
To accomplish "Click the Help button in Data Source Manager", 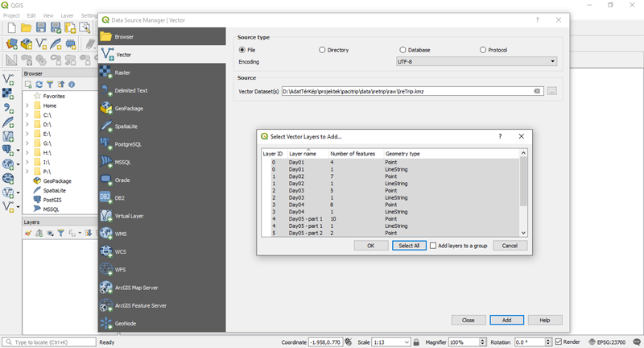I will tap(545, 320).
